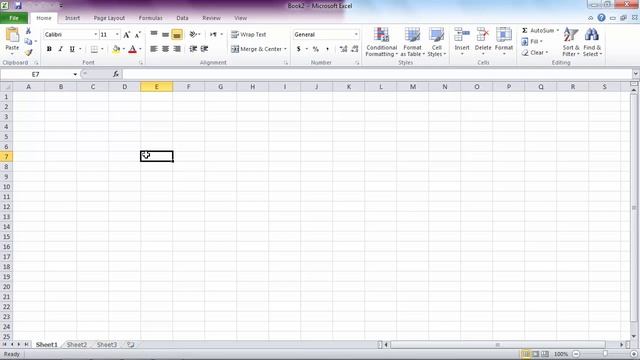Open Excel Help question mark
The width and height of the screenshot is (640, 360).
pos(601,18)
